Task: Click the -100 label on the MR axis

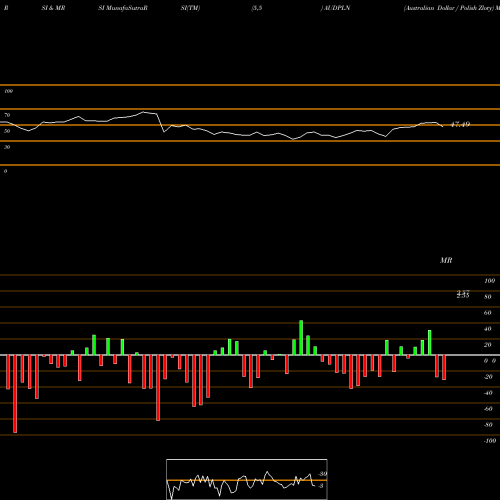Action: tap(490, 441)
